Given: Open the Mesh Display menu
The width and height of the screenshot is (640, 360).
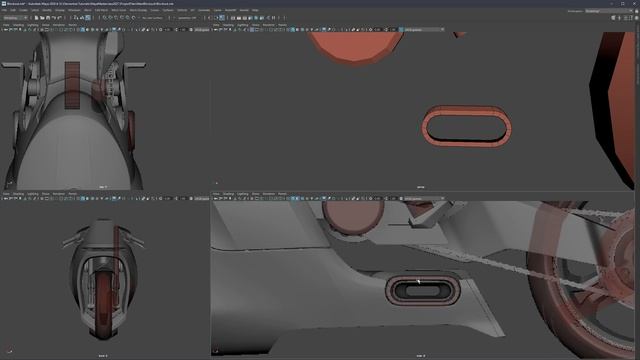Looking at the screenshot, I should (x=138, y=10).
